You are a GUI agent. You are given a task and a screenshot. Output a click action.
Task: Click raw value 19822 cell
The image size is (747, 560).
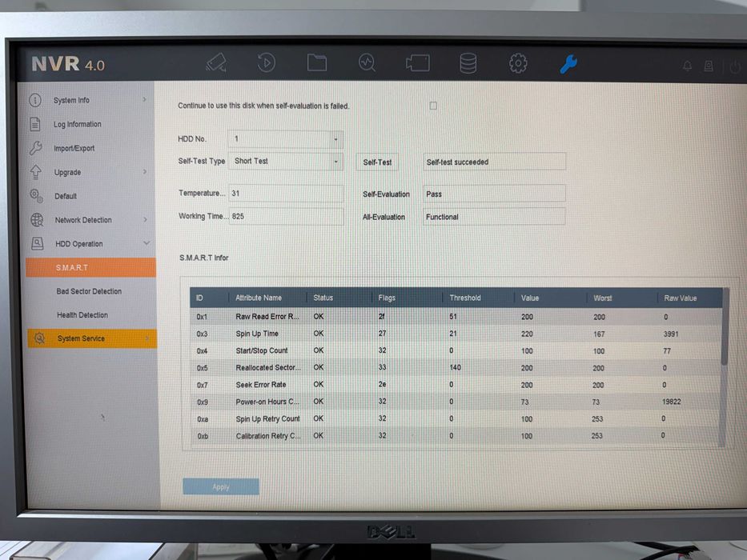point(671,402)
